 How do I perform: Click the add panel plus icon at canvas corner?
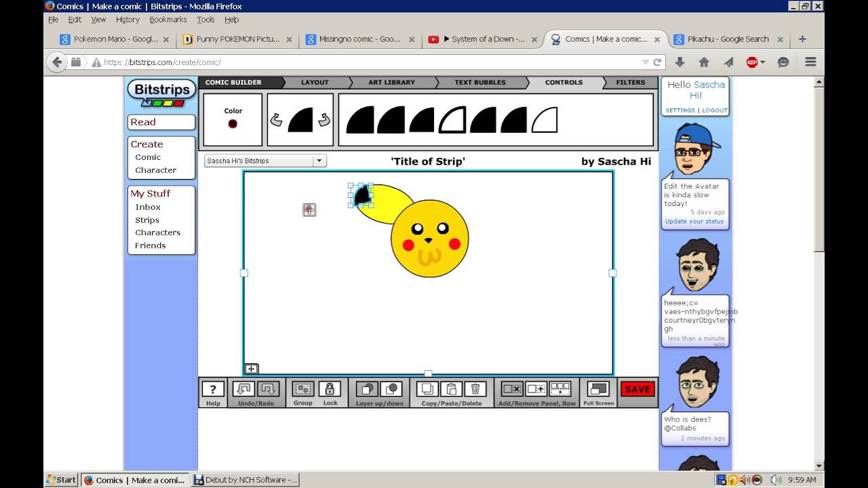251,369
